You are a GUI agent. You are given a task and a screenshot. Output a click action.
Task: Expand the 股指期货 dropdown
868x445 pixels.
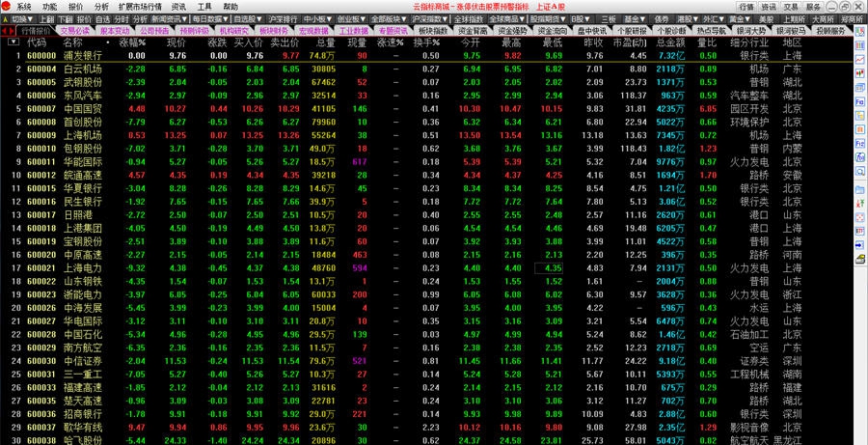pos(548,19)
